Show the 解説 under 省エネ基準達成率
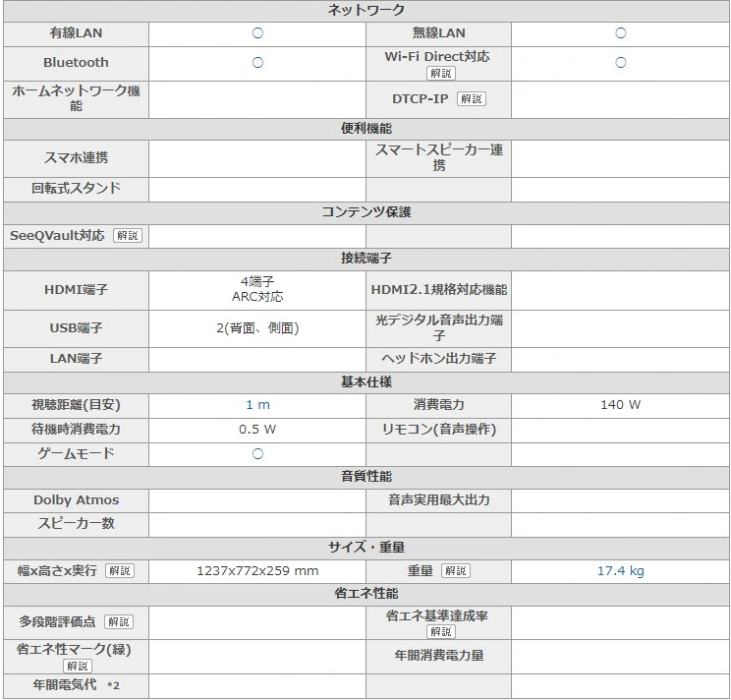 440,632
